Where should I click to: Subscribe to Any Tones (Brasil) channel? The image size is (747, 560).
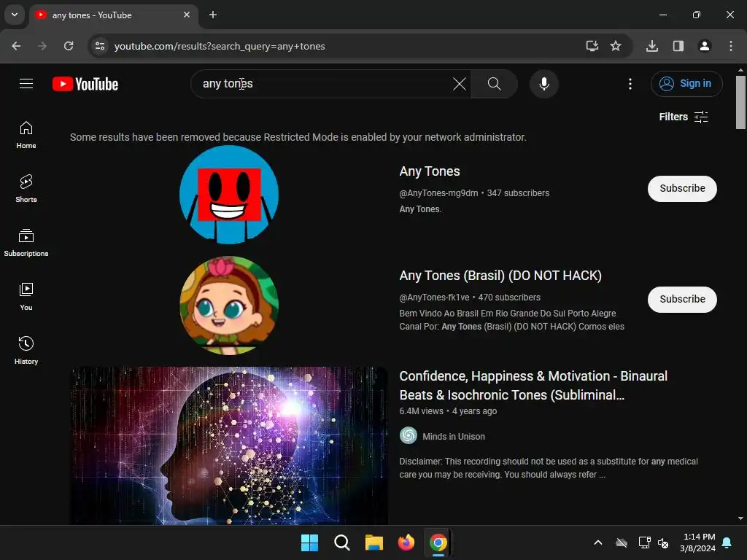(682, 299)
